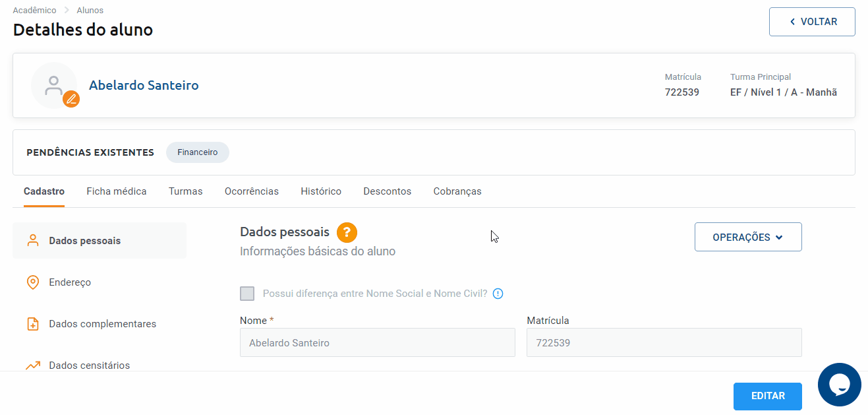Go to Alunos in breadcrumb

point(90,10)
